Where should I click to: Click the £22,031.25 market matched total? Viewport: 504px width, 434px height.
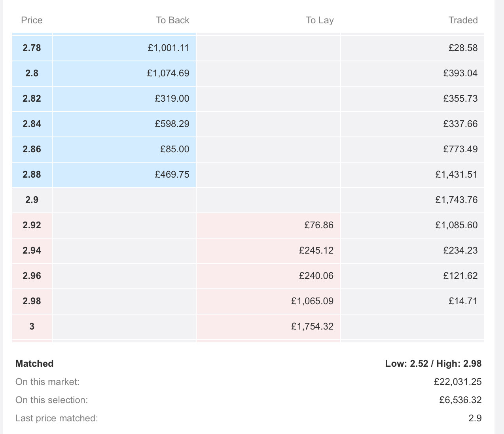pyautogui.click(x=458, y=382)
